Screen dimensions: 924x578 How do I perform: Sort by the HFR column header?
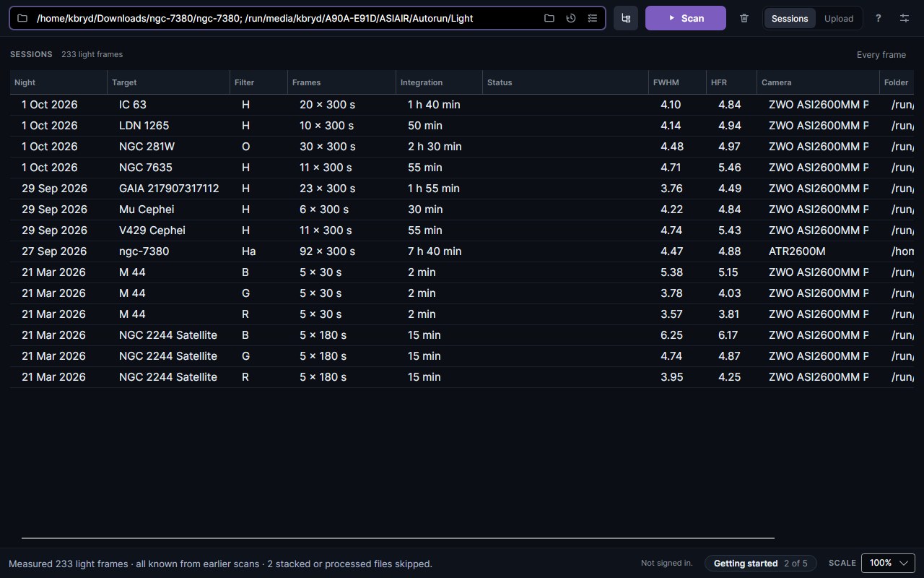pyautogui.click(x=731, y=82)
